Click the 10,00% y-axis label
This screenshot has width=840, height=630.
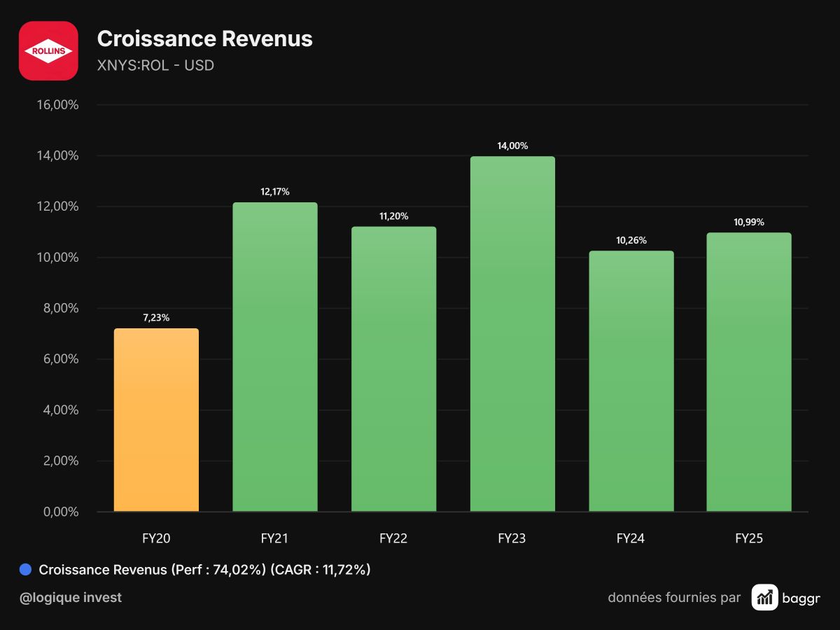tap(57, 258)
